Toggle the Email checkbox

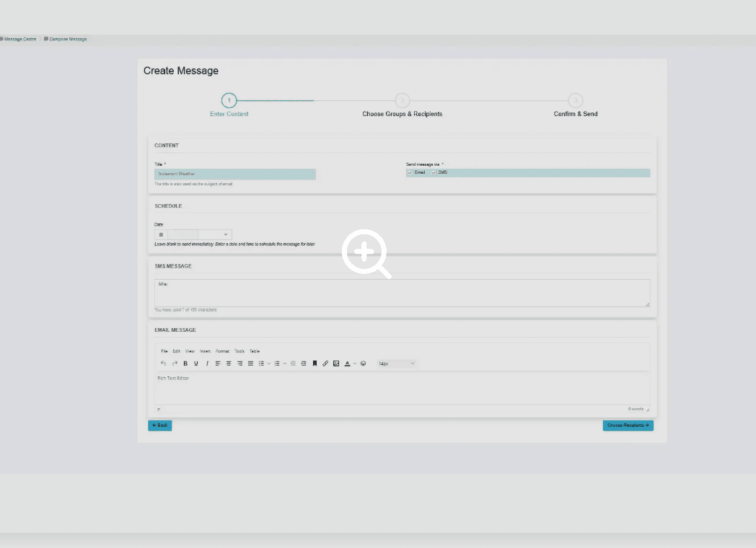point(410,172)
